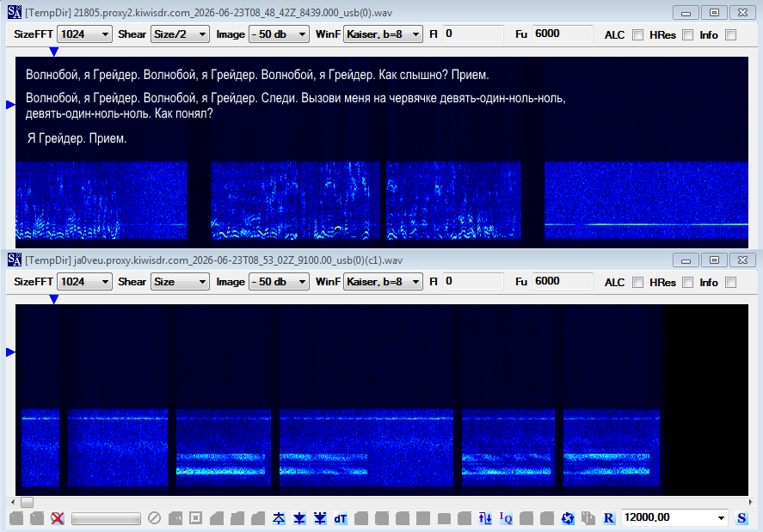This screenshot has width=763, height=532.
Task: Click the nested square frame icon
Action: pyautogui.click(x=195, y=518)
